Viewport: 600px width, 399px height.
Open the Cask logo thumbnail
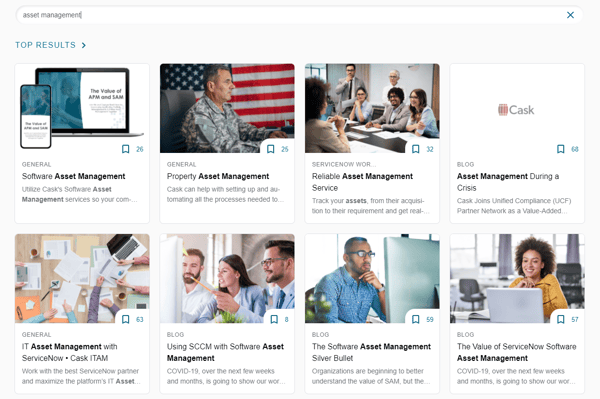click(x=517, y=108)
